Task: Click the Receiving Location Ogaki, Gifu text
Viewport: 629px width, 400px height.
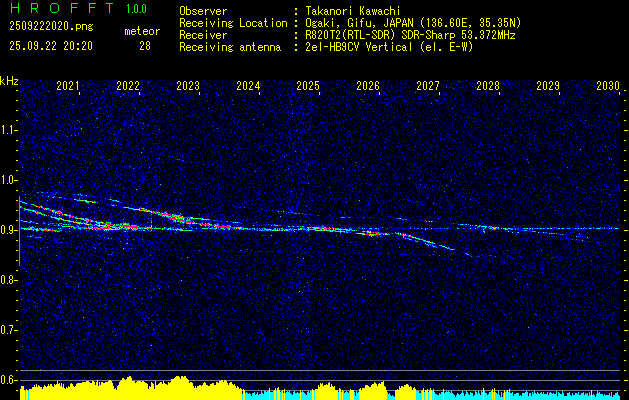Action: [x=413, y=23]
